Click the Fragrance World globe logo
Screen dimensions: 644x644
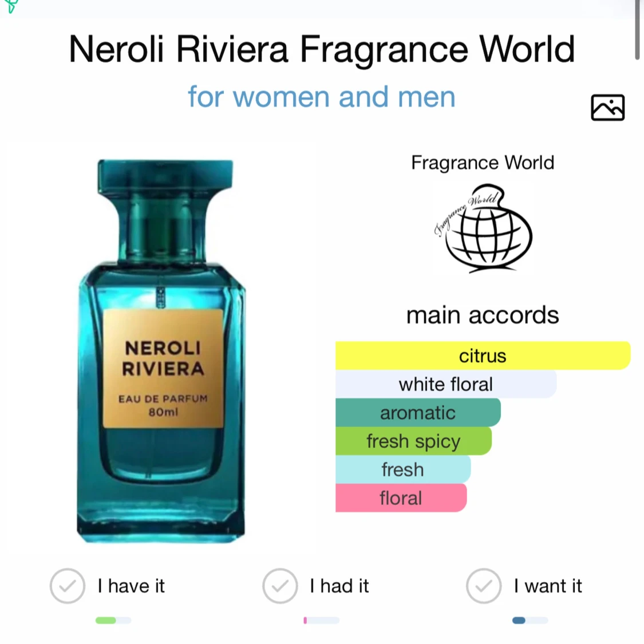pos(483,228)
